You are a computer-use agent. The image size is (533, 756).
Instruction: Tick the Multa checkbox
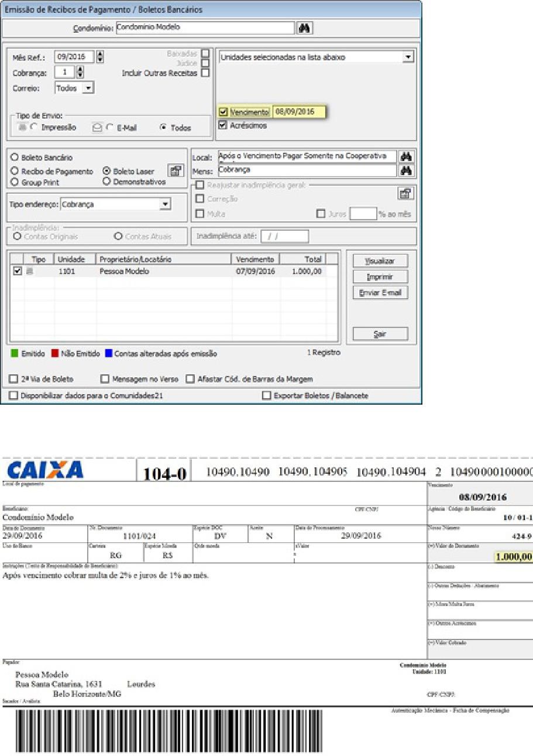200,214
